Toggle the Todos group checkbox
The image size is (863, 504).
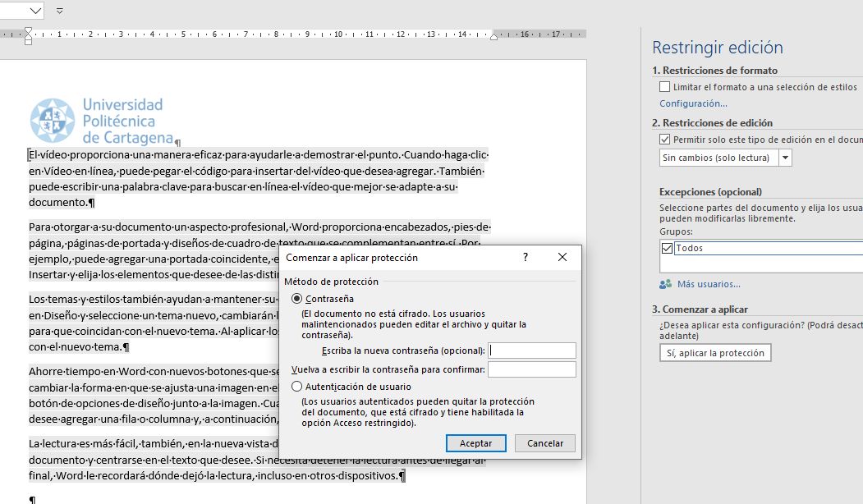click(667, 248)
